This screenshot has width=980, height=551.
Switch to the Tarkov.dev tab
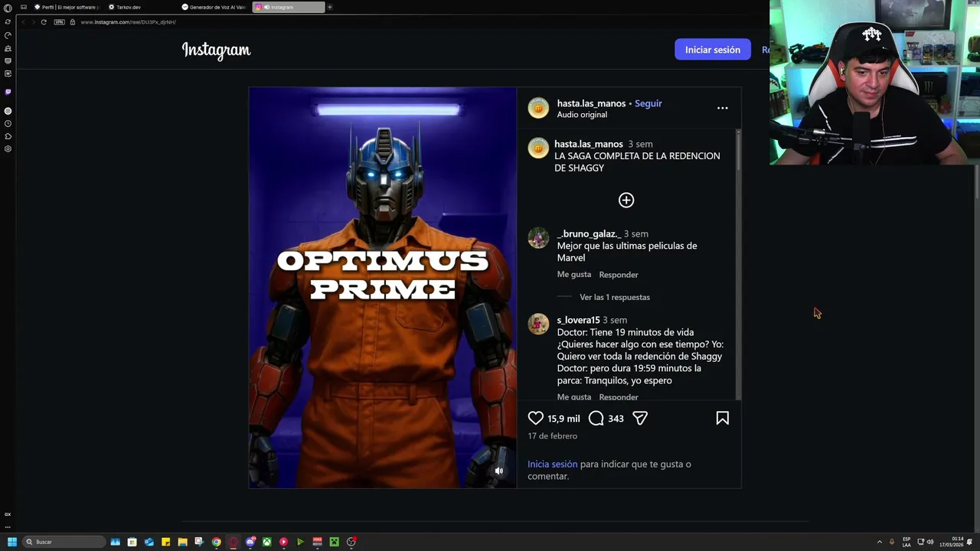125,7
